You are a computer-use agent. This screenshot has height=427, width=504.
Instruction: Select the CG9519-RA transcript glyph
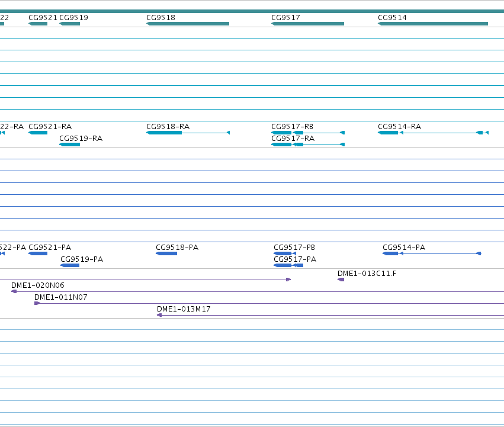click(69, 145)
